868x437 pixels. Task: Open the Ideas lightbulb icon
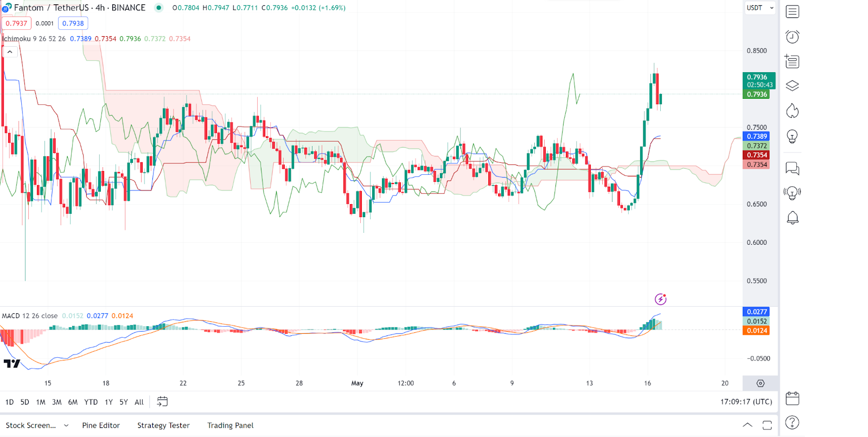click(792, 136)
